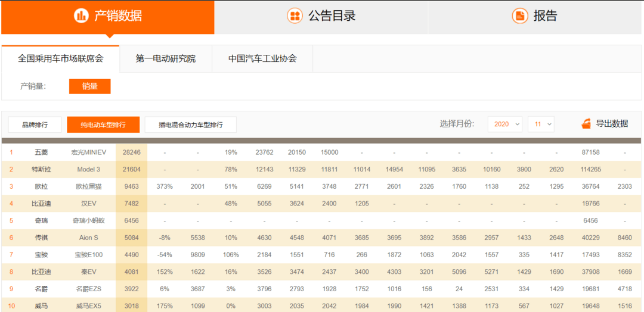The height and width of the screenshot is (312, 644).
Task: Click the Model 3 model name
Action: [89, 169]
